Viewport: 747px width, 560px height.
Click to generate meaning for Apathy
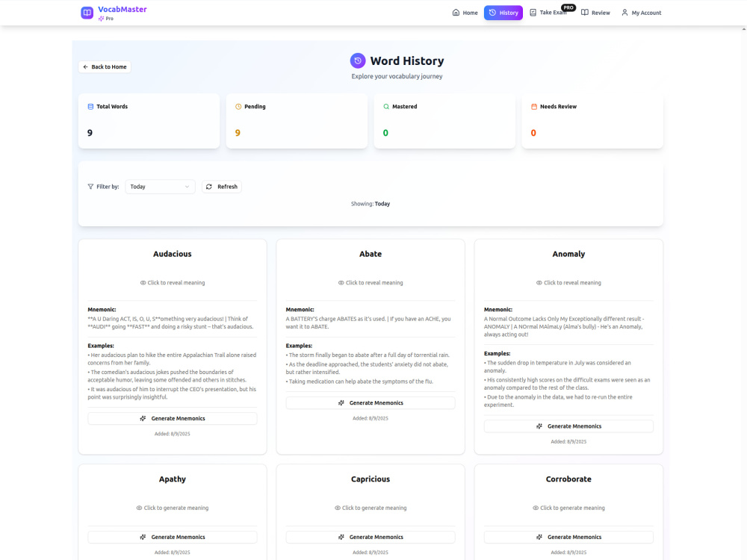(x=173, y=508)
